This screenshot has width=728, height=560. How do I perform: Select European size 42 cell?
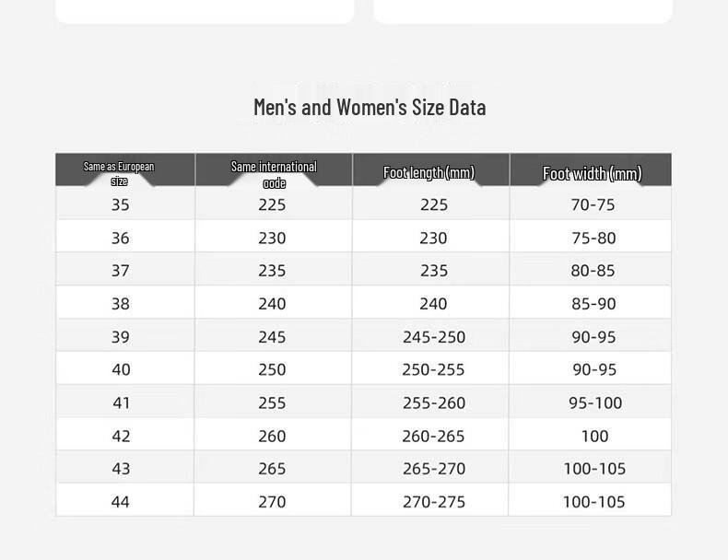125,434
